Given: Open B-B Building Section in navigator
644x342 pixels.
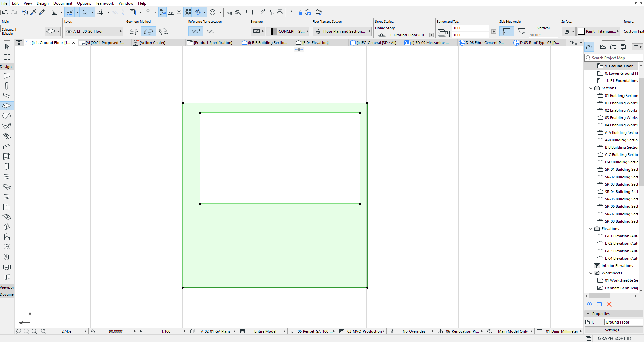Looking at the screenshot, I should point(618,147).
